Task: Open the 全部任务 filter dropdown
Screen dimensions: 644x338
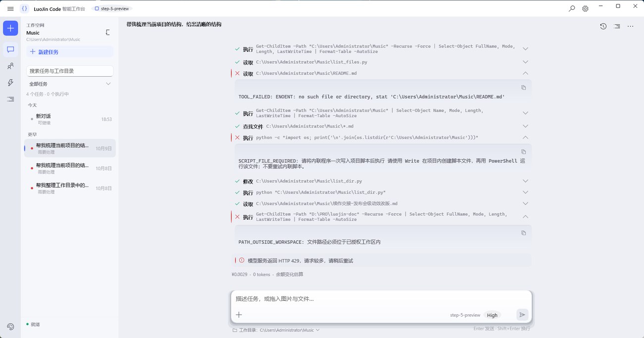Action: 70,84
